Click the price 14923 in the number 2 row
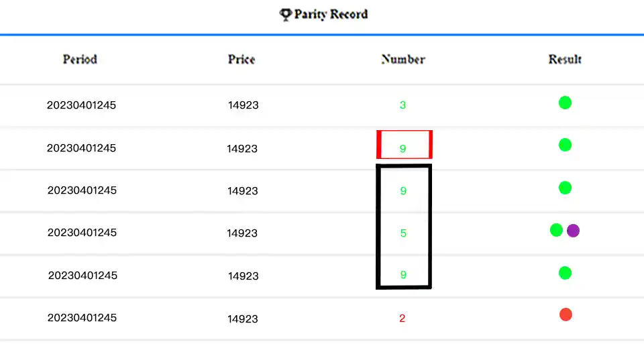The image size is (644, 346). tap(243, 319)
